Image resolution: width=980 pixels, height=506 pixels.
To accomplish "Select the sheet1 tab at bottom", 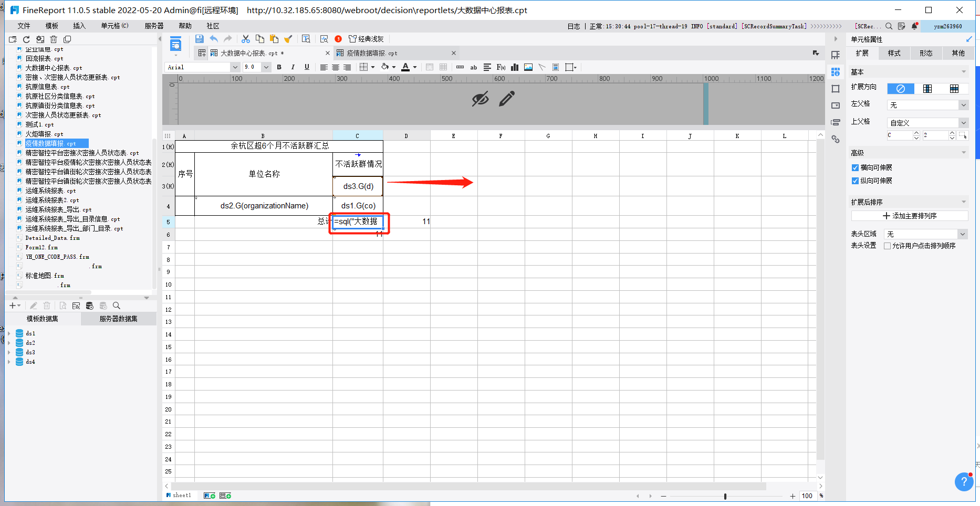I will pos(179,495).
